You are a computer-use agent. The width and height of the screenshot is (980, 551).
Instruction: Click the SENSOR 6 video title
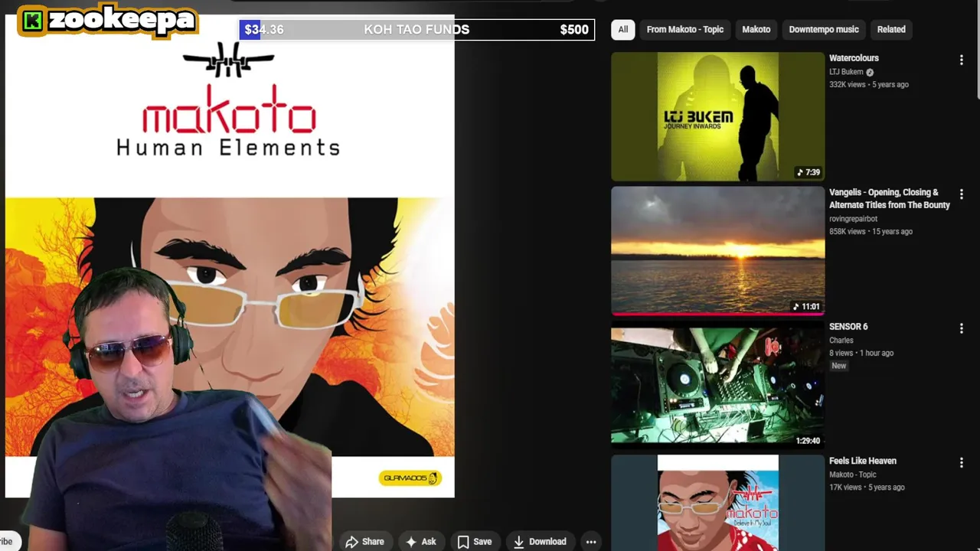[848, 327]
